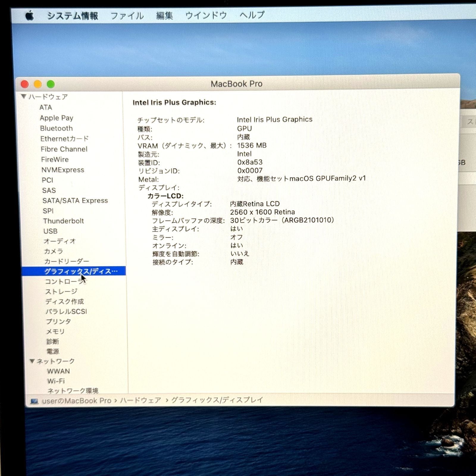Click ハードウェア in the path bar
476x476 pixels.
point(140,400)
